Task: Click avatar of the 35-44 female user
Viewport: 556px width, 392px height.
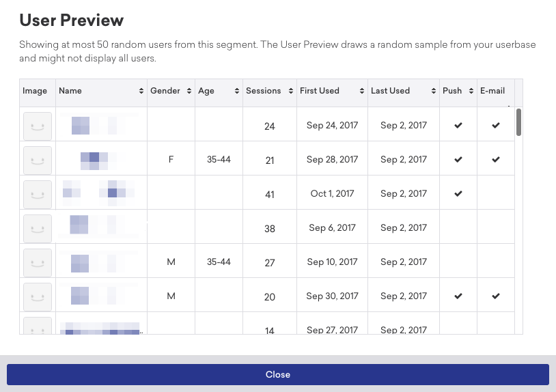Action: tap(38, 160)
